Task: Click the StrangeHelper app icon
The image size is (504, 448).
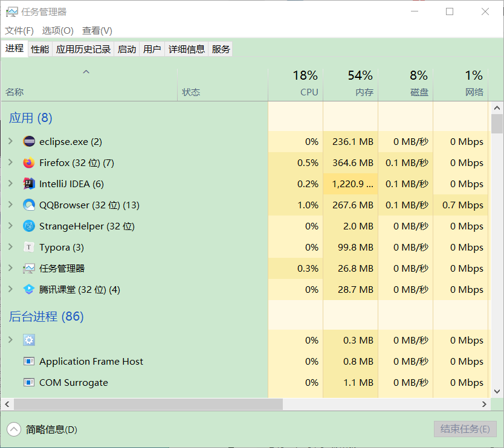Action: pyautogui.click(x=29, y=226)
